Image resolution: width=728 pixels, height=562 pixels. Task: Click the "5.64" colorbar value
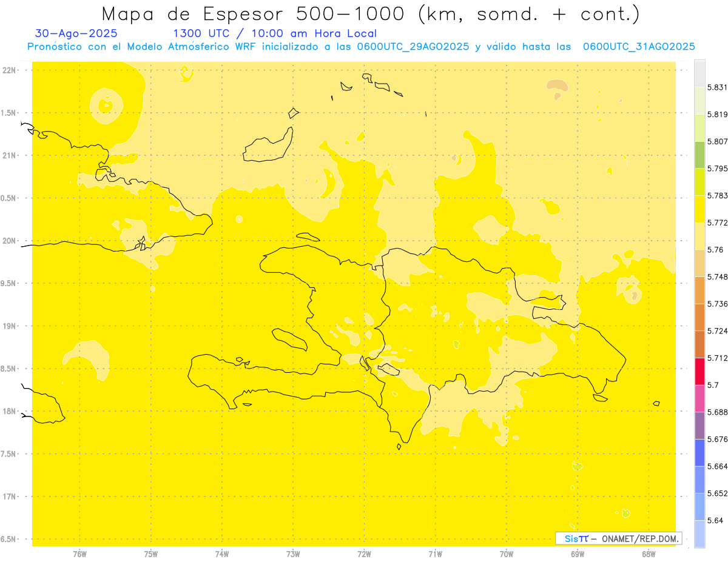715,520
